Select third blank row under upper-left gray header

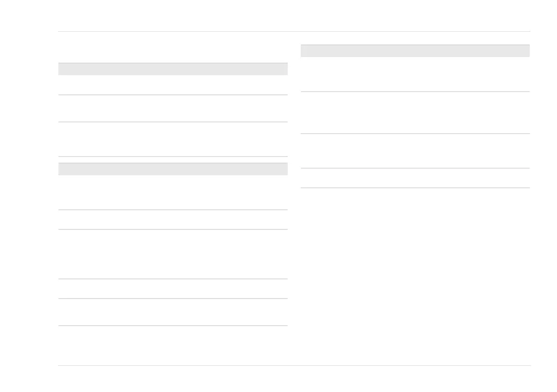173,139
